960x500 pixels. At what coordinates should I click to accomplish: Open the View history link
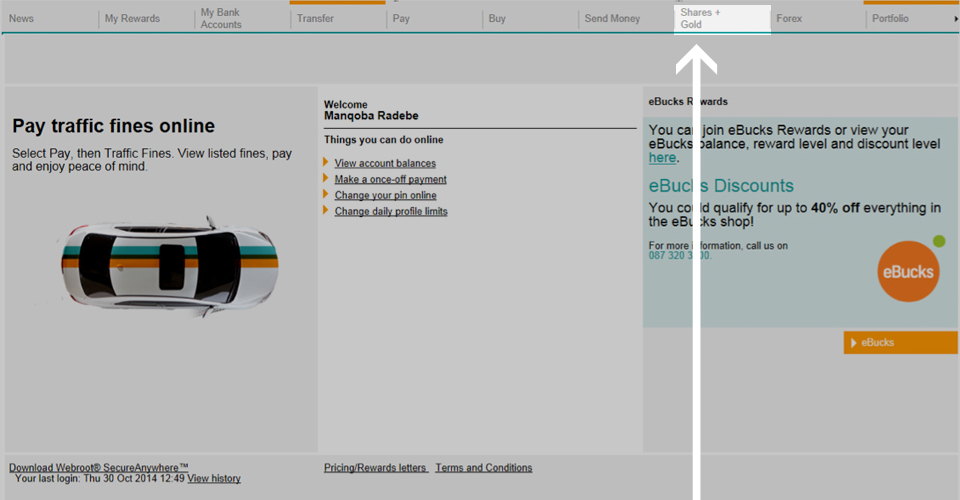(x=214, y=479)
